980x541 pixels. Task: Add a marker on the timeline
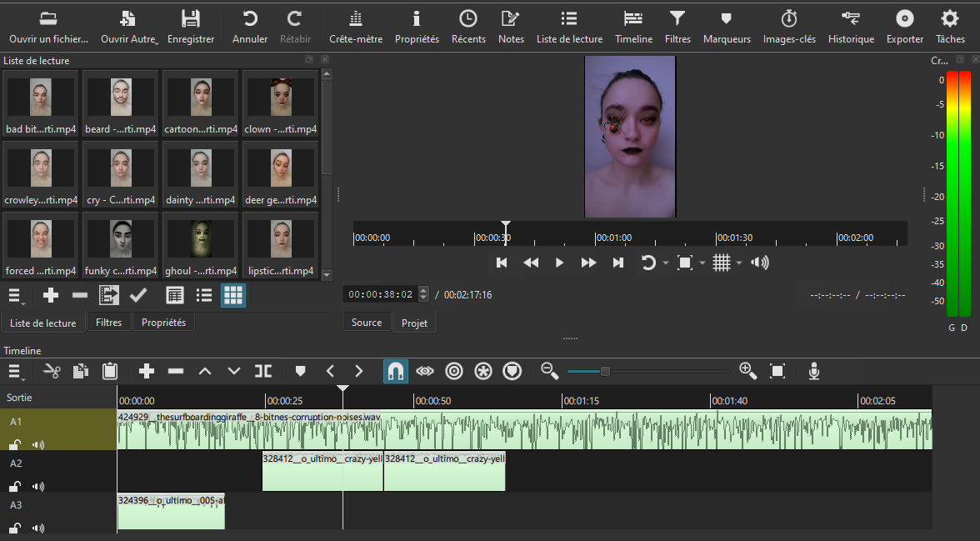[300, 372]
